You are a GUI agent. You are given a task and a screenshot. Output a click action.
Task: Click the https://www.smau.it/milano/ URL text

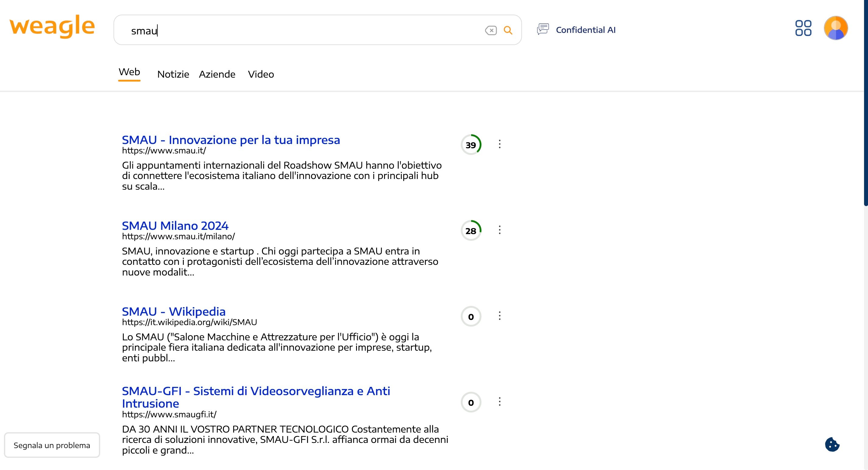pyautogui.click(x=178, y=237)
